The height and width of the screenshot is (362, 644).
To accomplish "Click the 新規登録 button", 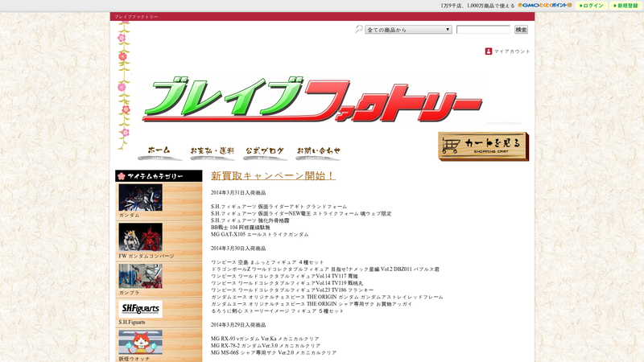I will point(626,6).
